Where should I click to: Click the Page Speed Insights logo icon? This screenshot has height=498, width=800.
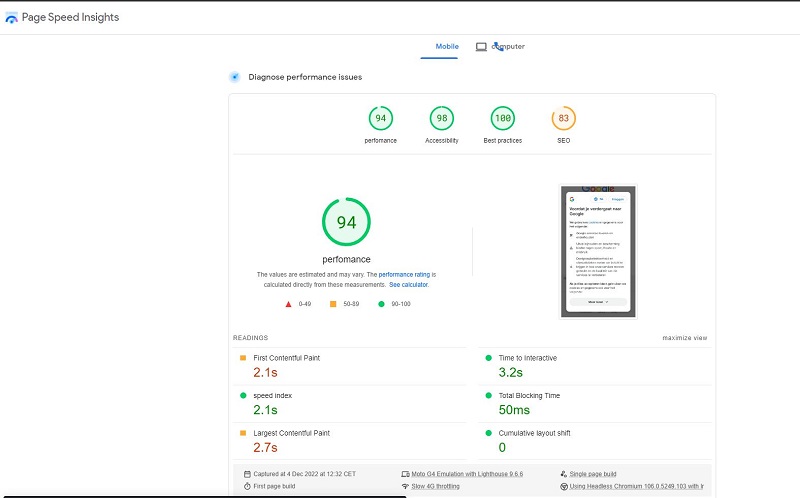coord(11,18)
